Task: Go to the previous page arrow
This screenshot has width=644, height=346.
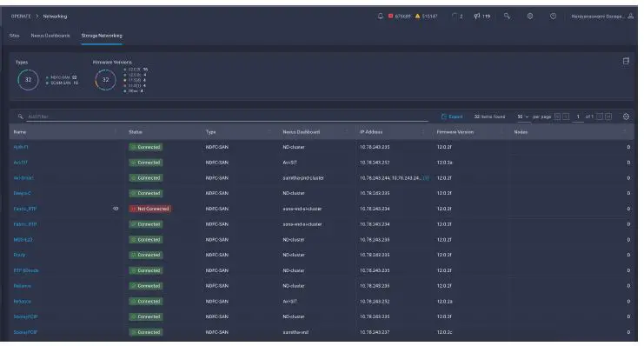Action: [566, 116]
